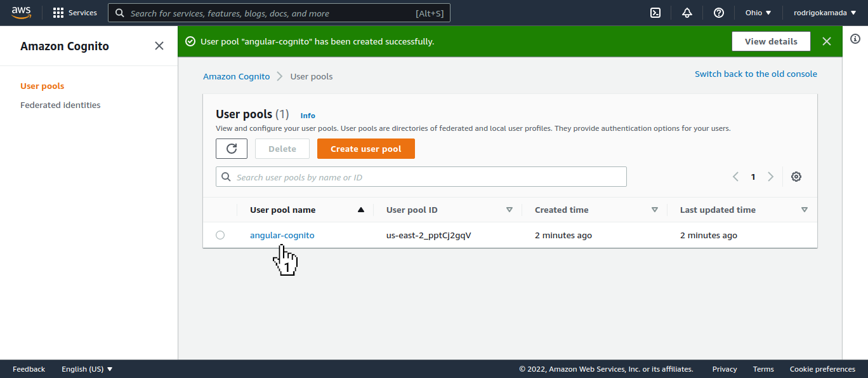Open the Services grid menu
868x378 pixels.
click(74, 12)
